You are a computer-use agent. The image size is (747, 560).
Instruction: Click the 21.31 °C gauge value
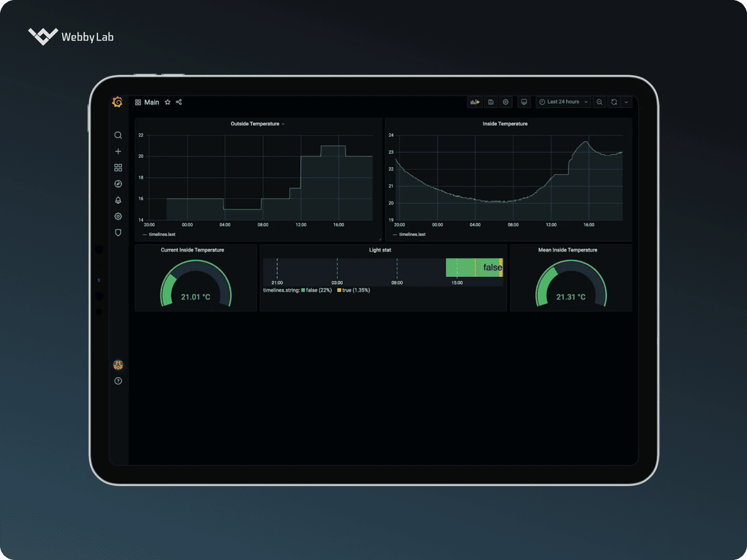[571, 297]
